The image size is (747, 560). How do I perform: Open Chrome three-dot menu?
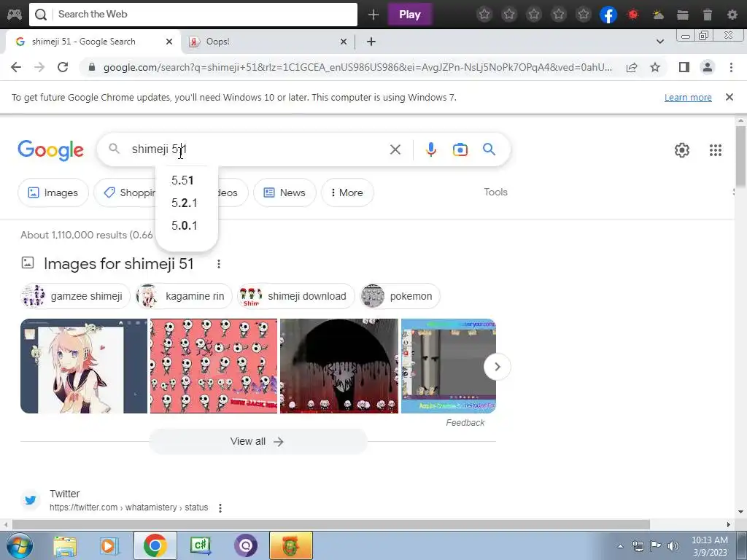tap(731, 67)
